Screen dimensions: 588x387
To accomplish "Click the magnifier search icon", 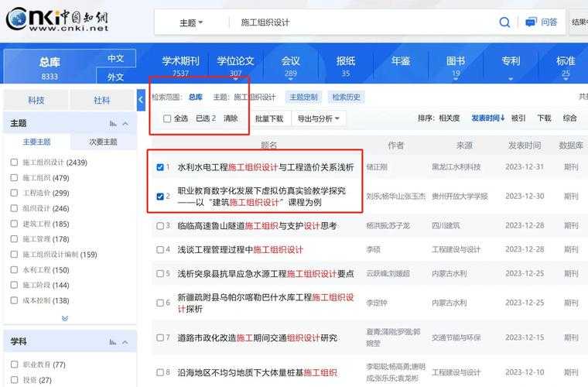I will (504, 22).
